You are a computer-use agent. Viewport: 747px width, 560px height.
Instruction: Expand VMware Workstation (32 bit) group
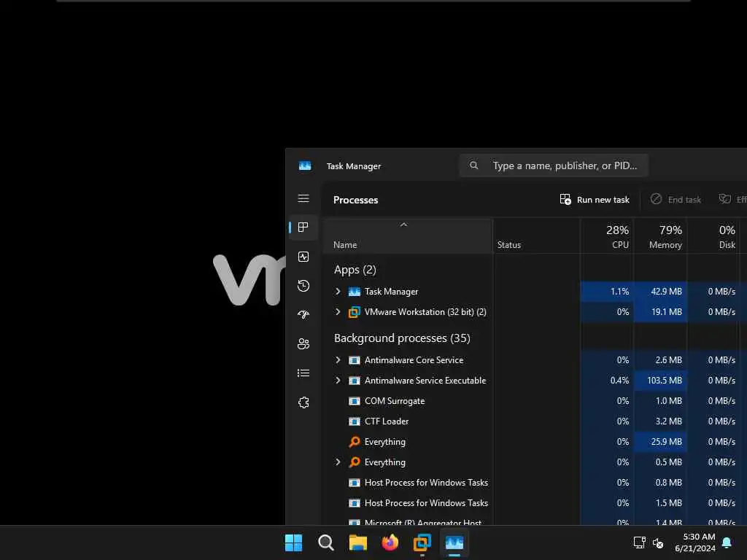[x=338, y=312]
